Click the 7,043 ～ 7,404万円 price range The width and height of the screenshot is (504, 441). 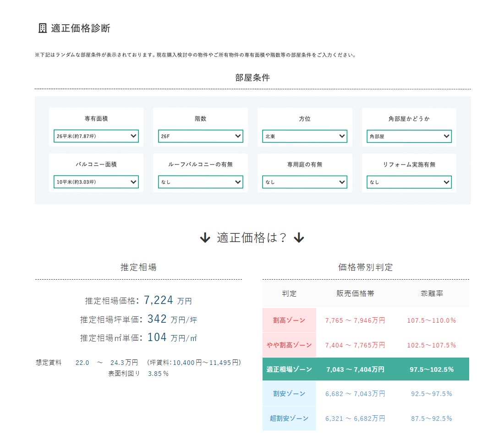click(x=355, y=369)
